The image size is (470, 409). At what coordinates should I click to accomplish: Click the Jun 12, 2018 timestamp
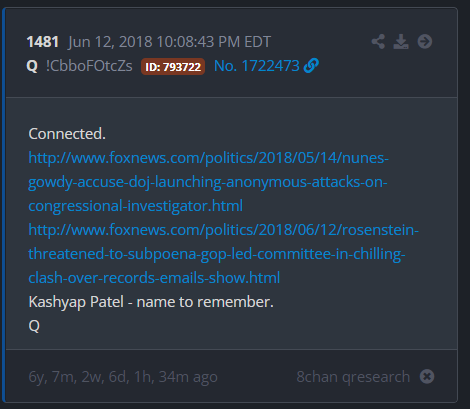point(169,42)
